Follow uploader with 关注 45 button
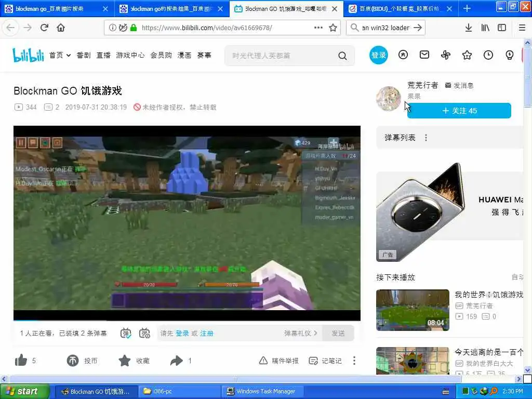This screenshot has height=399, width=532. (x=459, y=111)
